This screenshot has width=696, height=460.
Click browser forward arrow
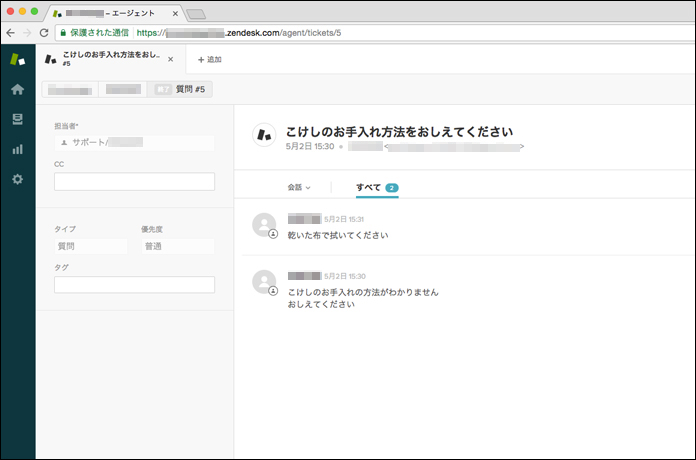pyautogui.click(x=27, y=33)
